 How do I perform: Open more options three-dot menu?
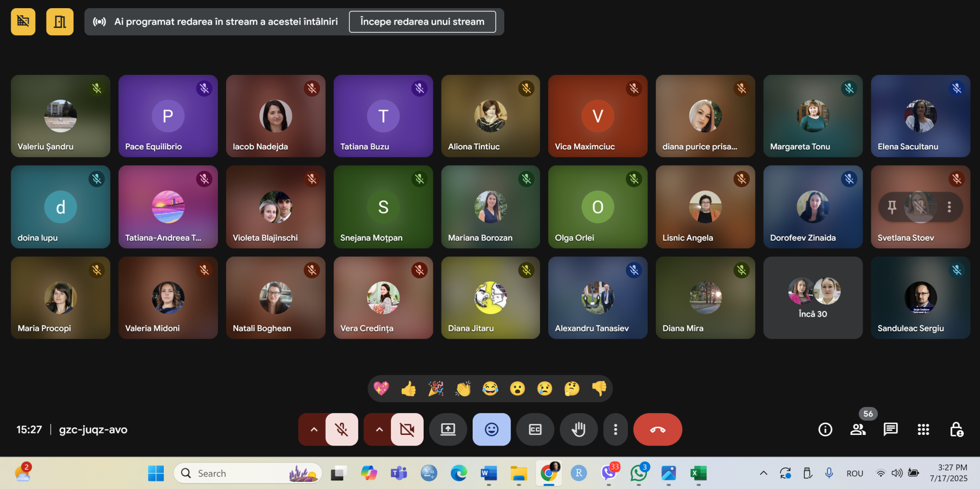coord(615,429)
